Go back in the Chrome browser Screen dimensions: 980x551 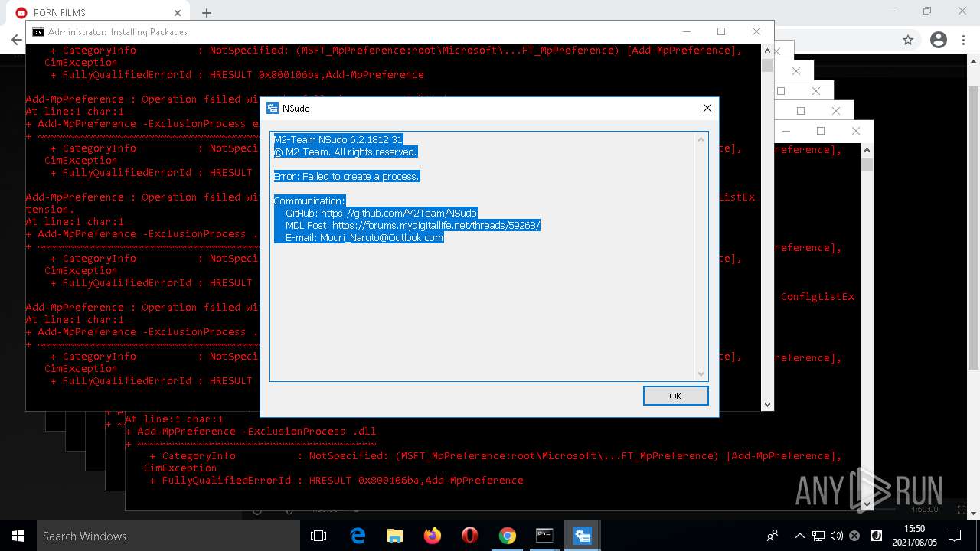(17, 41)
